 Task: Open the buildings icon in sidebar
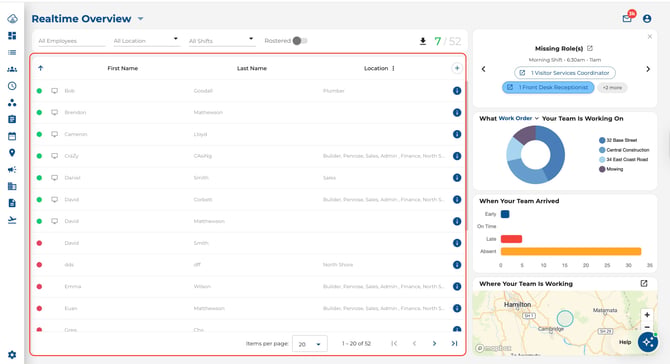pos(12,186)
